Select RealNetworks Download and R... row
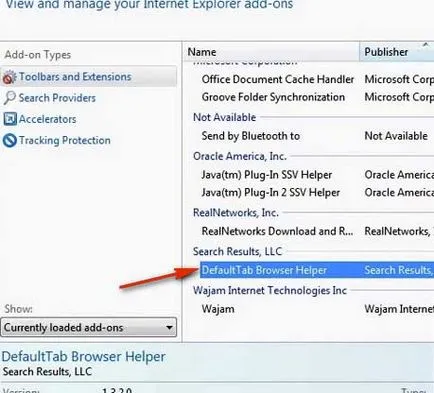This screenshot has height=393, width=434. [x=317, y=231]
